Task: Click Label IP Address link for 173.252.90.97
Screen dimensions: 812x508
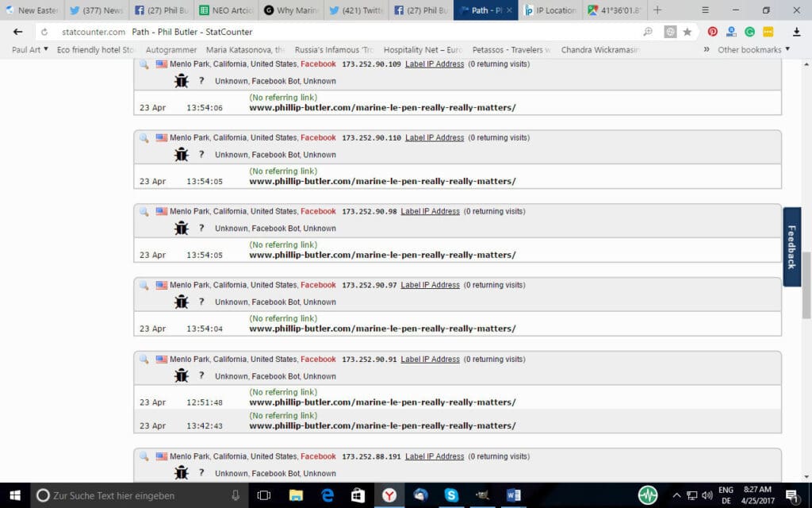Action: 430,285
